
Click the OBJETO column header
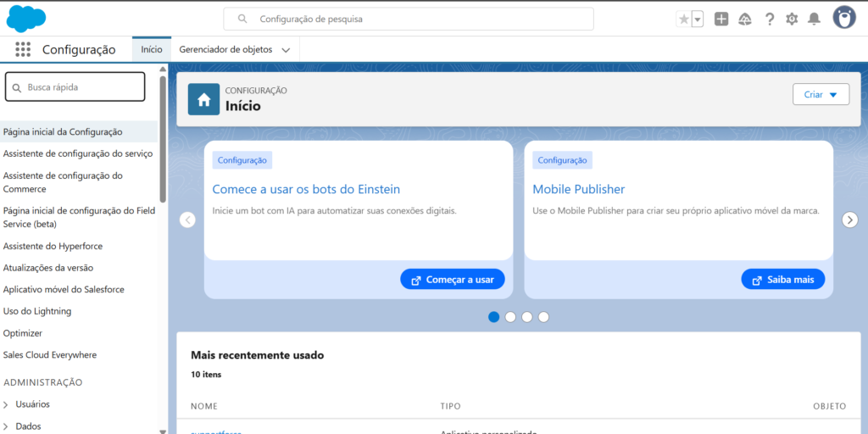[829, 406]
